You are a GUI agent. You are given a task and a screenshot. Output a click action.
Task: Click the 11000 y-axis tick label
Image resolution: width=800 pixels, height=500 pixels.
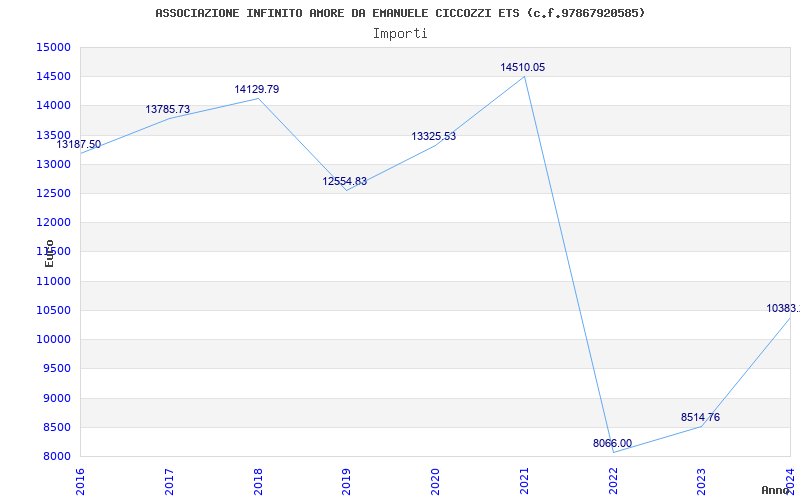[x=53, y=281]
